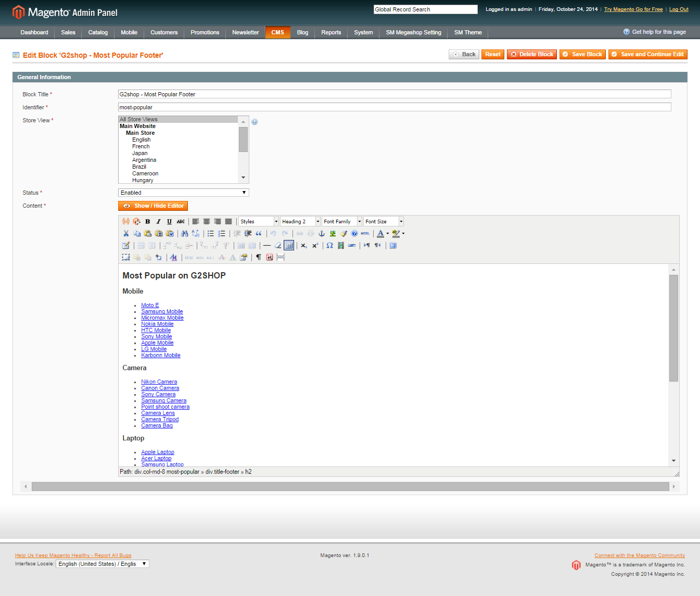Open the Interface Locale dropdown
This screenshot has width=700, height=596.
click(x=103, y=564)
